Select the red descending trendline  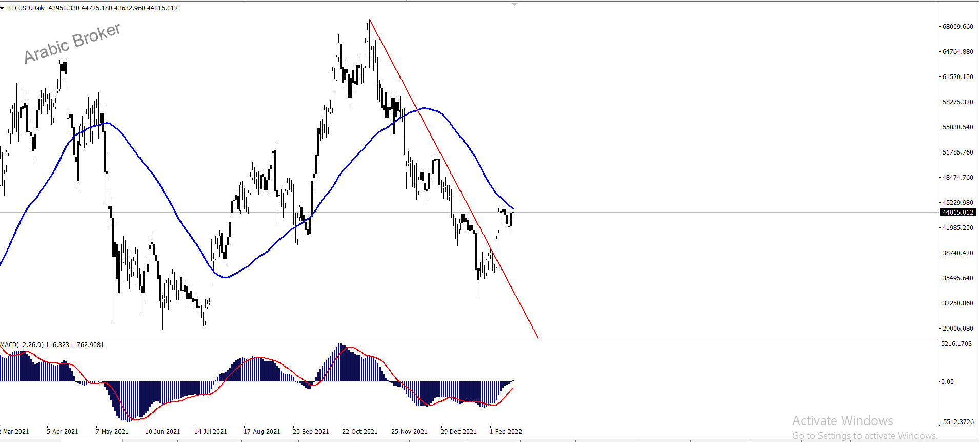pyautogui.click(x=453, y=179)
